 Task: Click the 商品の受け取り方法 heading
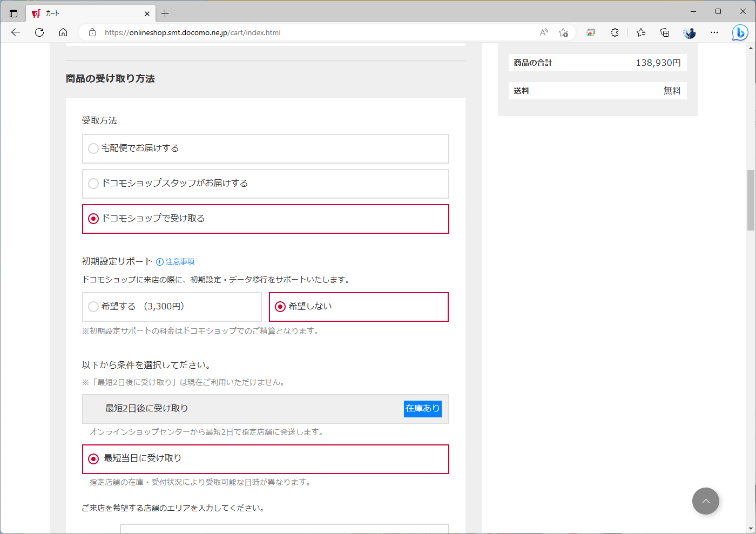click(x=110, y=79)
